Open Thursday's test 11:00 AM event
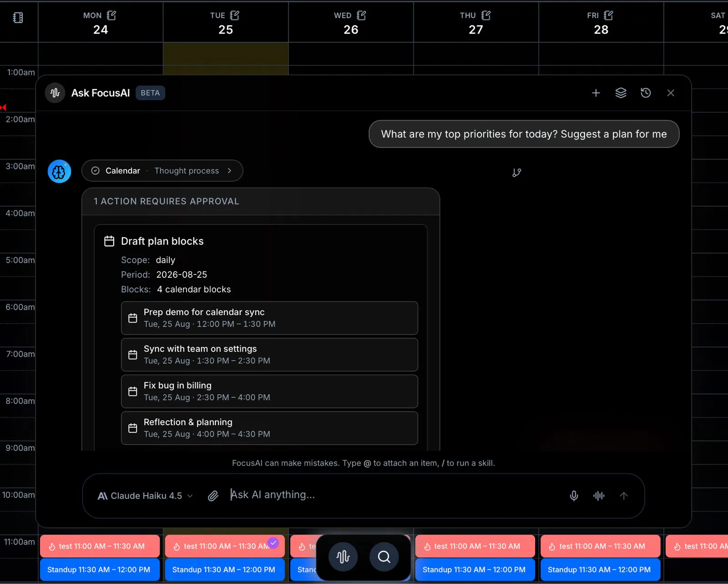Image resolution: width=728 pixels, height=584 pixels. [475, 546]
